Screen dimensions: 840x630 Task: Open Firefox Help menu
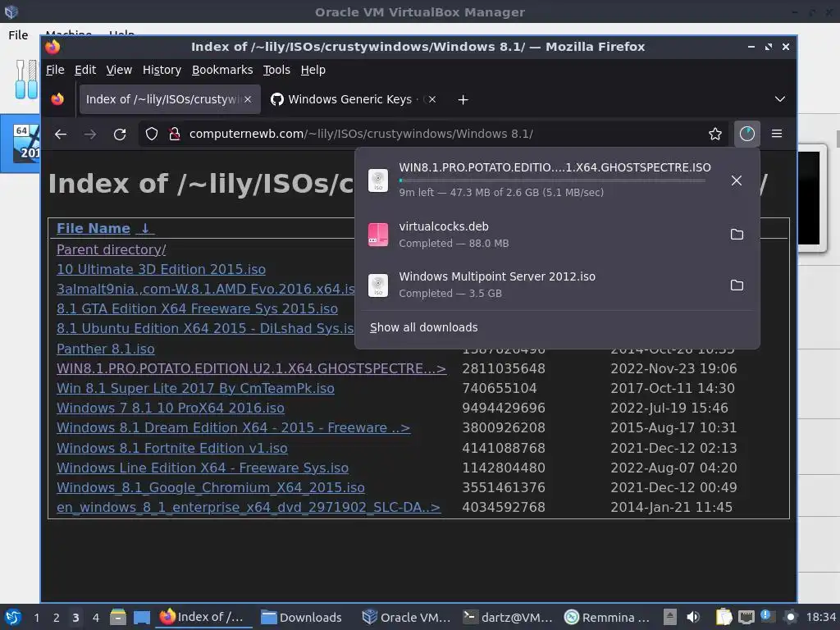coord(313,70)
